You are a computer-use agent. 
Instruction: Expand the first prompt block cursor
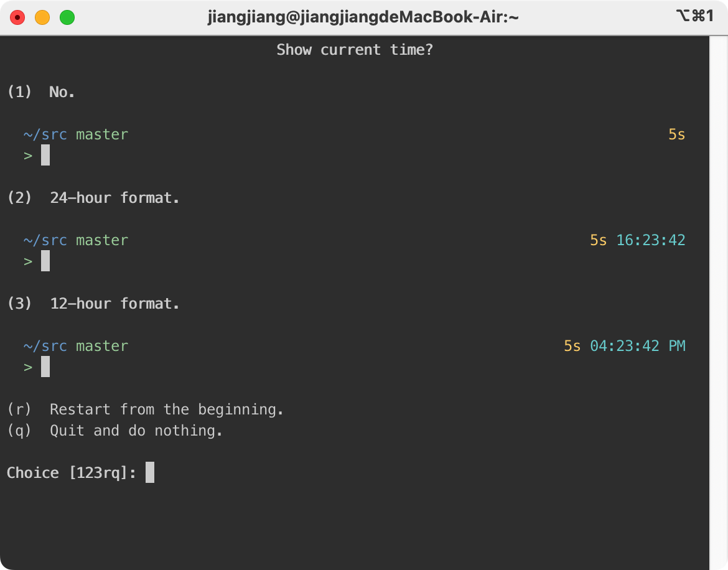coord(44,155)
